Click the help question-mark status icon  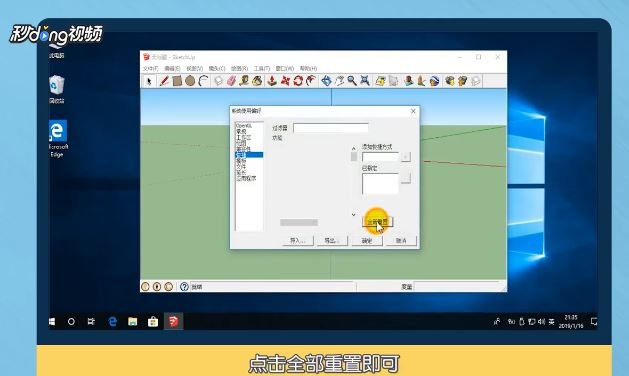tap(184, 287)
